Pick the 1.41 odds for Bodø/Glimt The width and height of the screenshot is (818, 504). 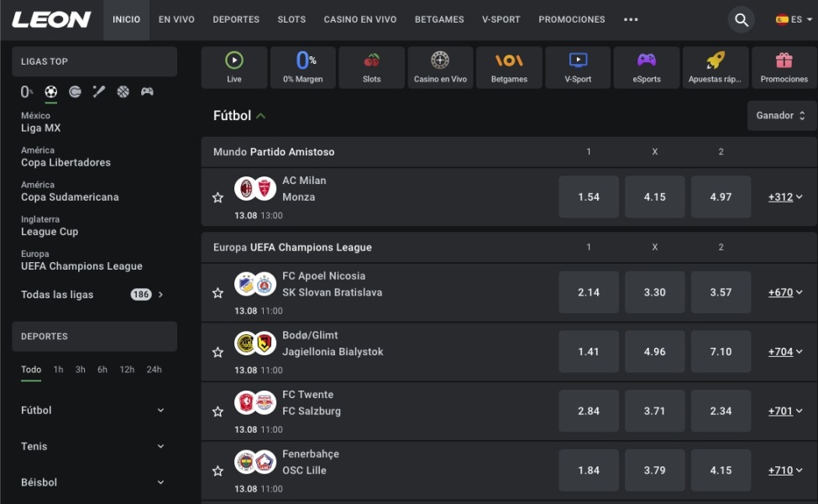589,352
